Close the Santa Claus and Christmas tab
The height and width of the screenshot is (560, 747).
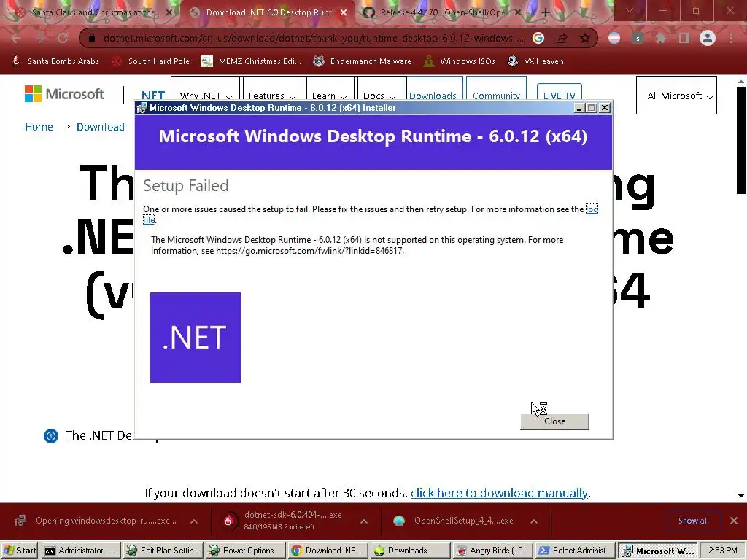[169, 12]
